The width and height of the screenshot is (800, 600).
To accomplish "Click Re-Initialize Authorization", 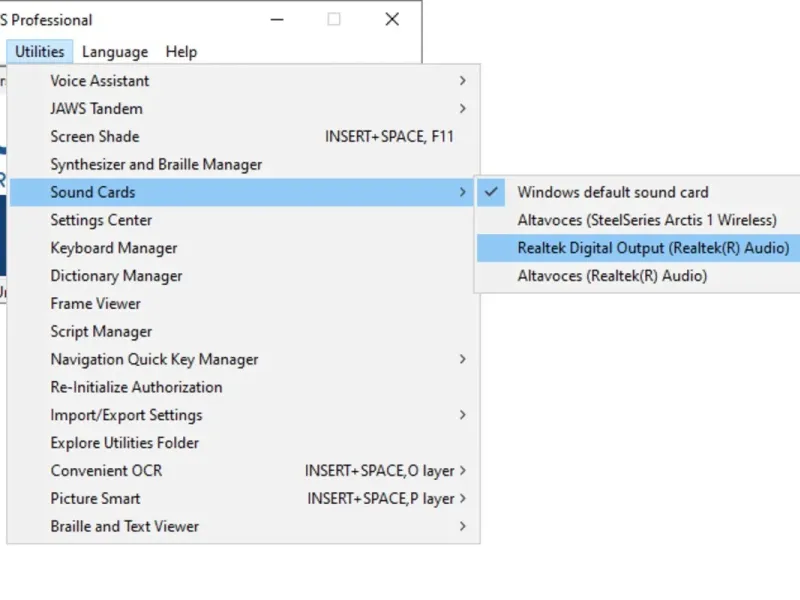I will [x=136, y=387].
